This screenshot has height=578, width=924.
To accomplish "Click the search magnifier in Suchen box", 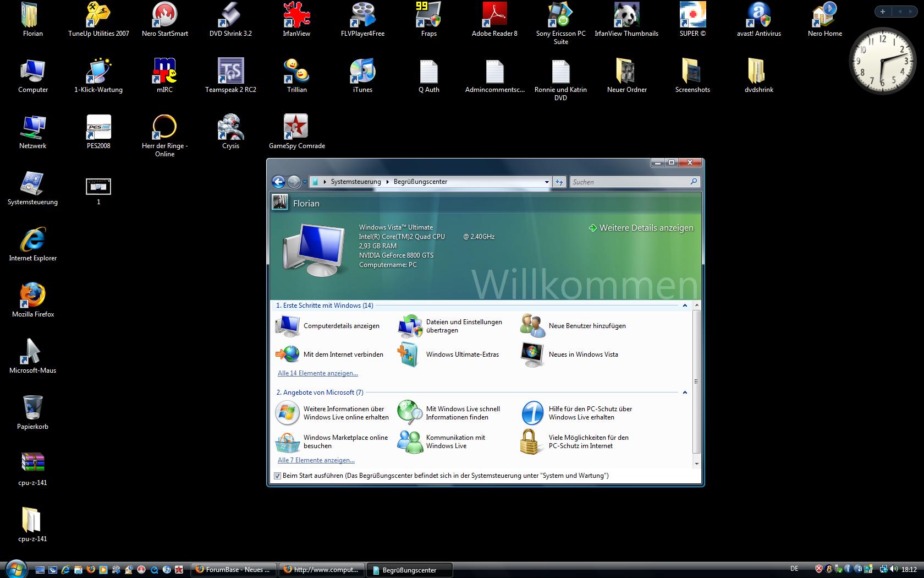I will 693,182.
